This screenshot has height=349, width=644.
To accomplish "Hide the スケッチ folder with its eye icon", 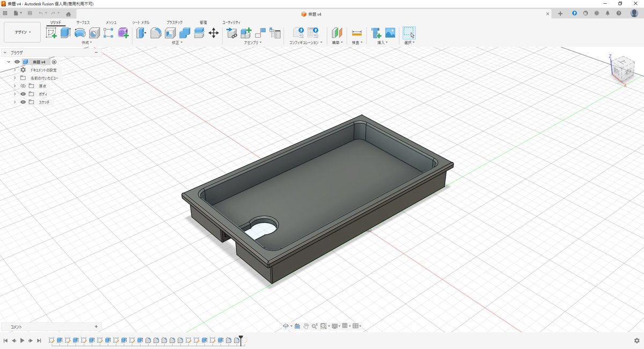I will (x=23, y=102).
